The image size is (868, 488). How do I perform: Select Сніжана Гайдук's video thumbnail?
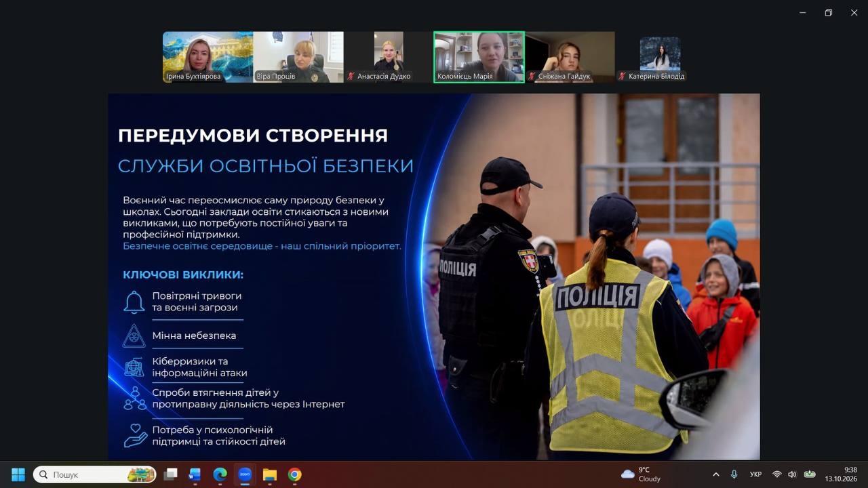pyautogui.click(x=570, y=57)
